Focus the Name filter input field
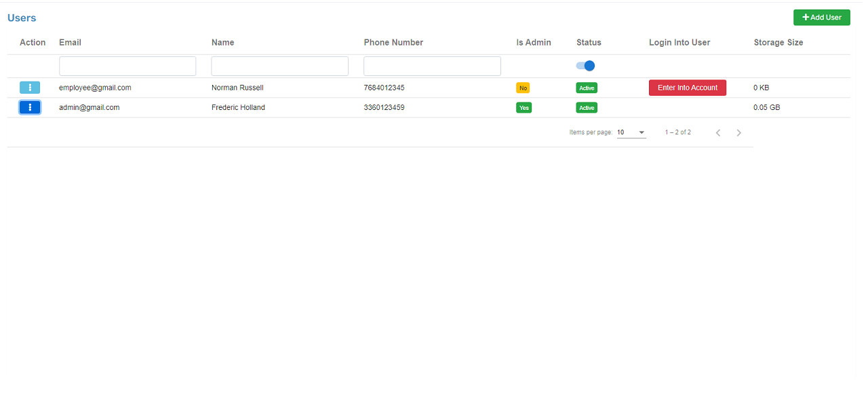 tap(279, 66)
